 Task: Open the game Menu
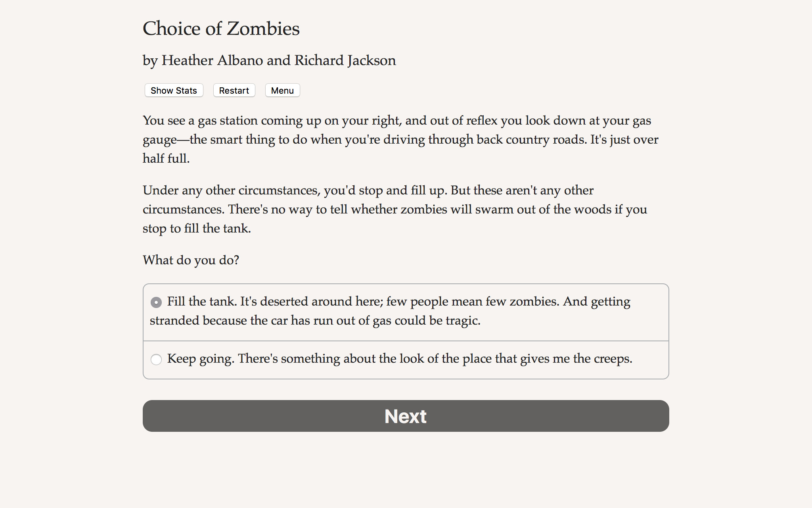(x=282, y=90)
